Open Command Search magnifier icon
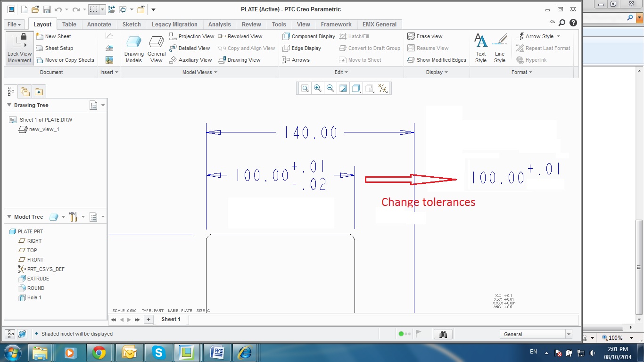Viewport: 644px width, 362px height. tap(562, 22)
